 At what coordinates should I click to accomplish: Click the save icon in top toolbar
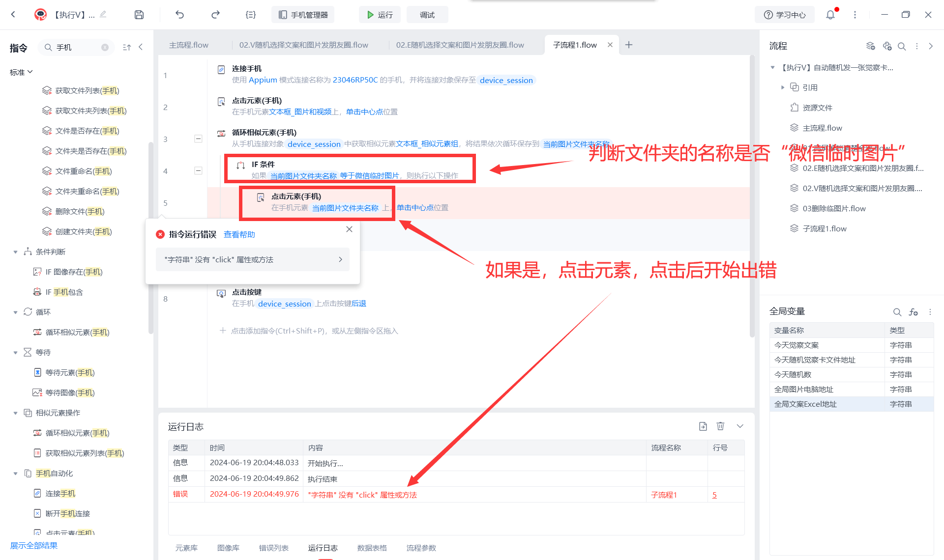coord(139,15)
